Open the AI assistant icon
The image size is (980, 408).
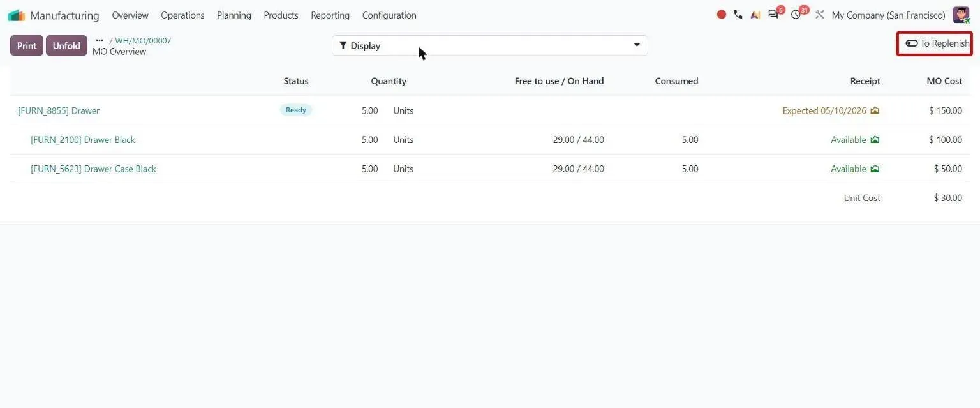pos(755,15)
